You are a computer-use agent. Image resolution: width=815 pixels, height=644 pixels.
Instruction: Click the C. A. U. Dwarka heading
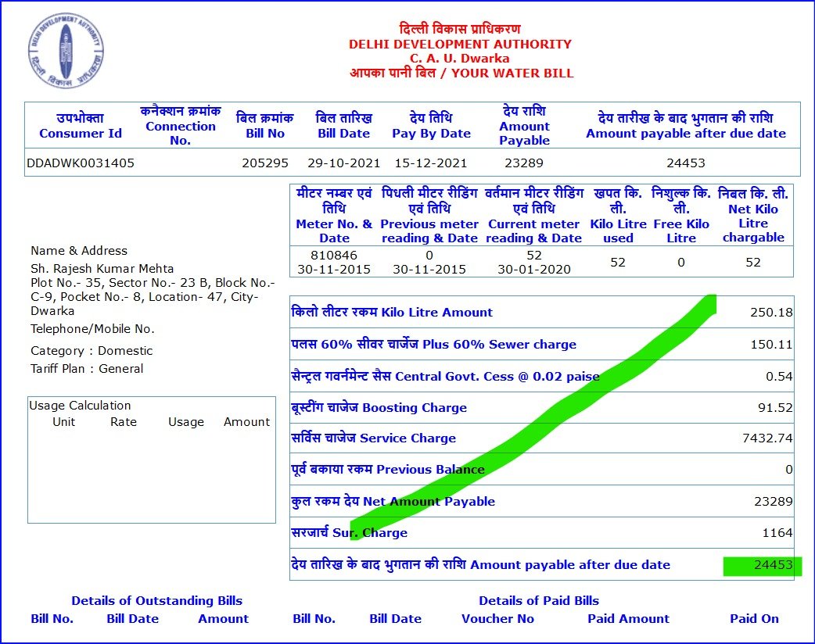460,59
